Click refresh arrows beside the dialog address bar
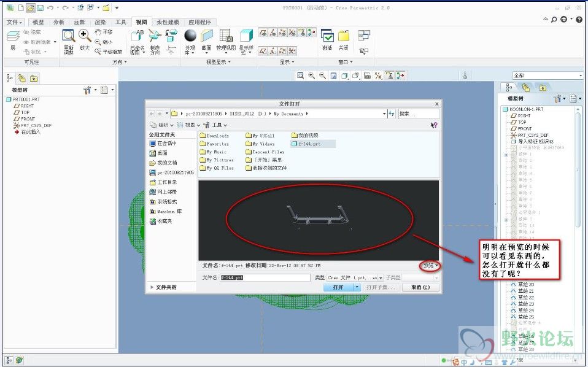The image size is (588, 367). tap(392, 114)
